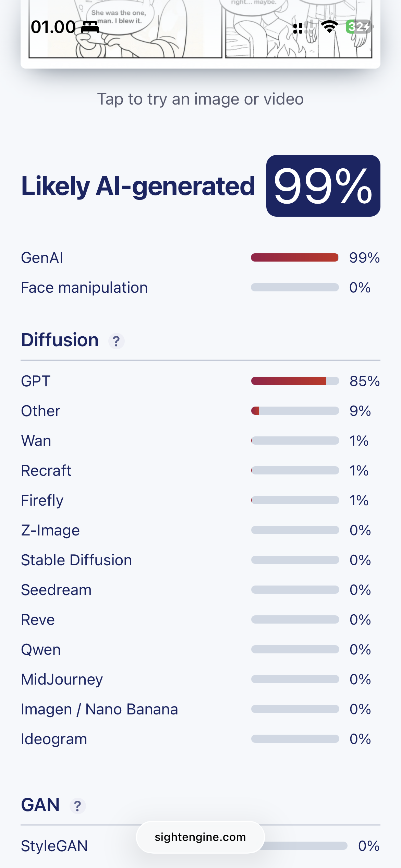
Task: Click the Face manipulation 0% bar
Action: [295, 287]
